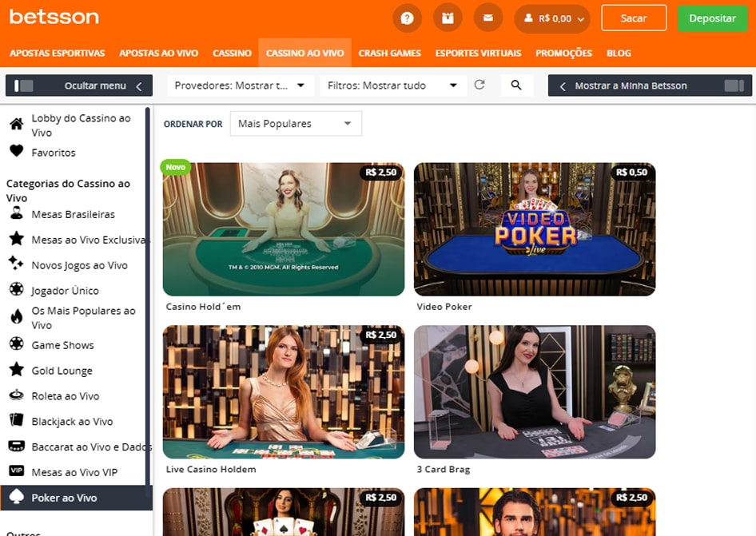Image resolution: width=756 pixels, height=536 pixels.
Task: Toggle the Mostrar a Minha Betsson switch
Action: click(733, 85)
